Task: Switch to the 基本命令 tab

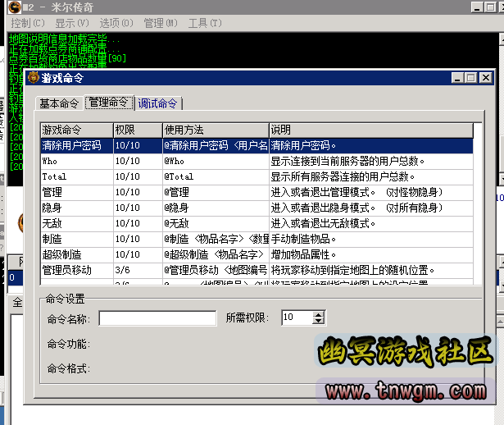Action: tap(59, 103)
